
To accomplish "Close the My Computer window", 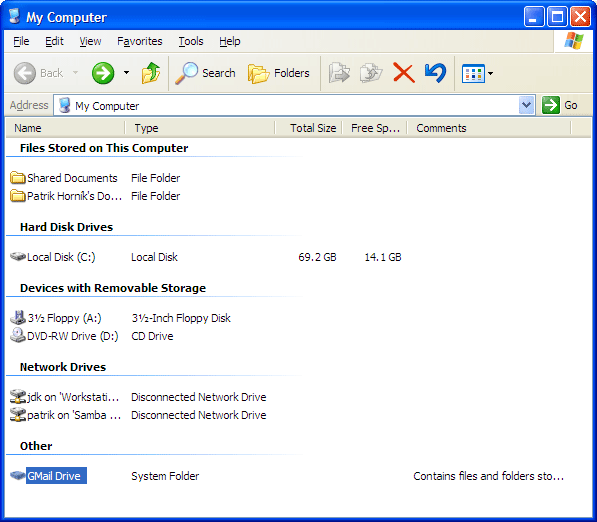I will click(580, 17).
